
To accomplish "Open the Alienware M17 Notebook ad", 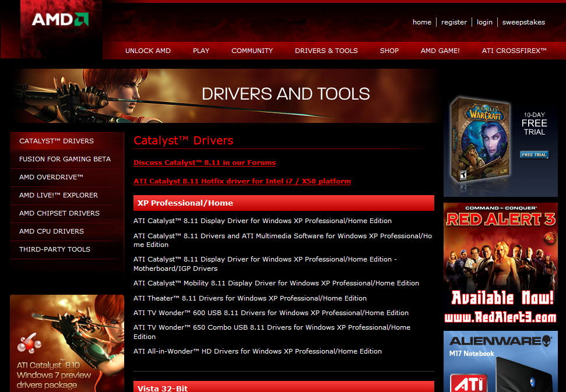I will [x=500, y=361].
